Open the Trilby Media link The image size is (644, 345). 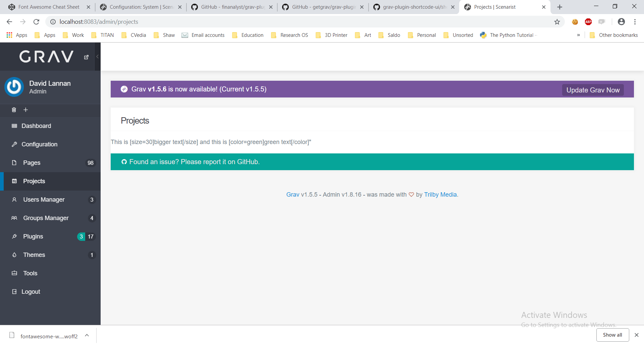[440, 195]
